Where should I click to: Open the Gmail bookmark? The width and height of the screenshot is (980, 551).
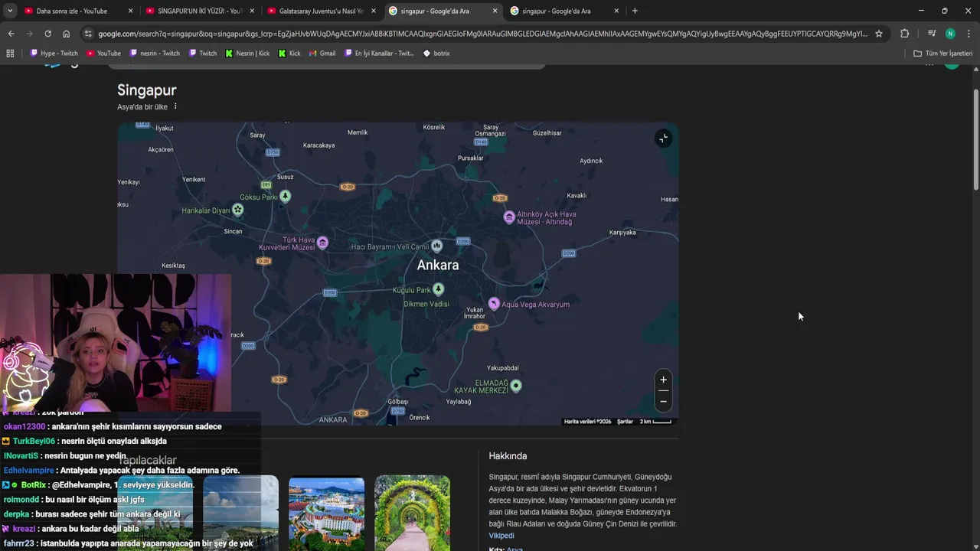(x=322, y=54)
